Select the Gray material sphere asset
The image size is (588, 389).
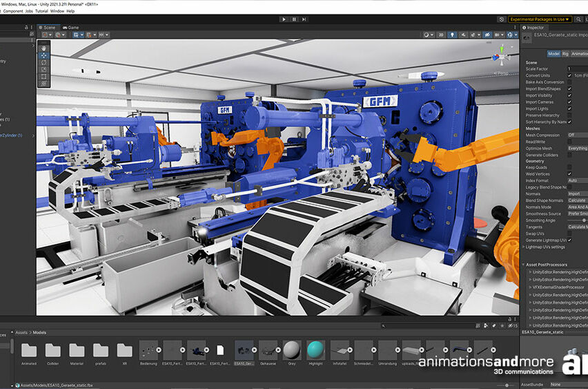pyautogui.click(x=292, y=353)
